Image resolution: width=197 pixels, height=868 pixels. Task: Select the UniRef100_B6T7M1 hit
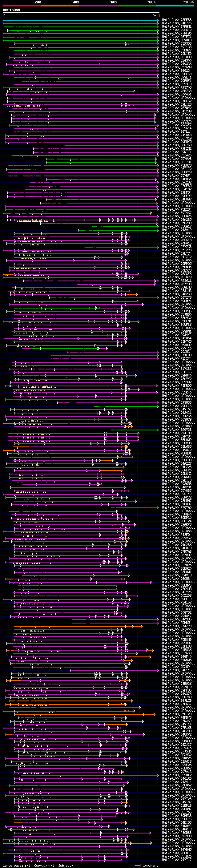(177, 162)
